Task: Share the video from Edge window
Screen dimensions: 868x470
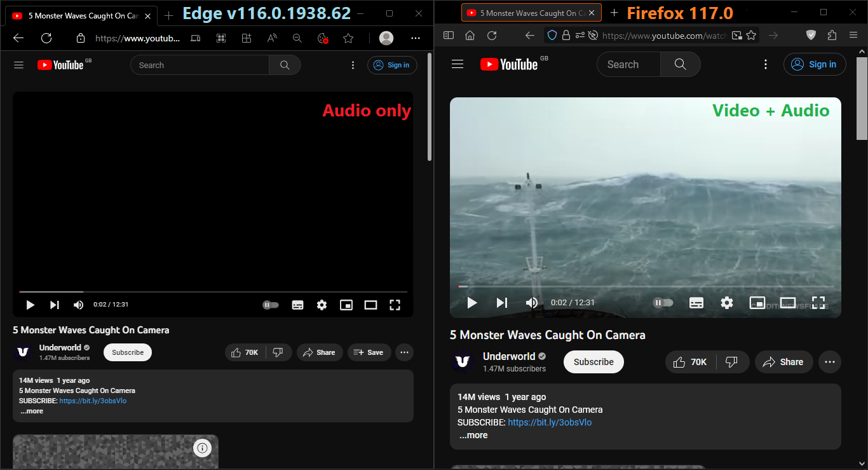Action: pos(320,352)
